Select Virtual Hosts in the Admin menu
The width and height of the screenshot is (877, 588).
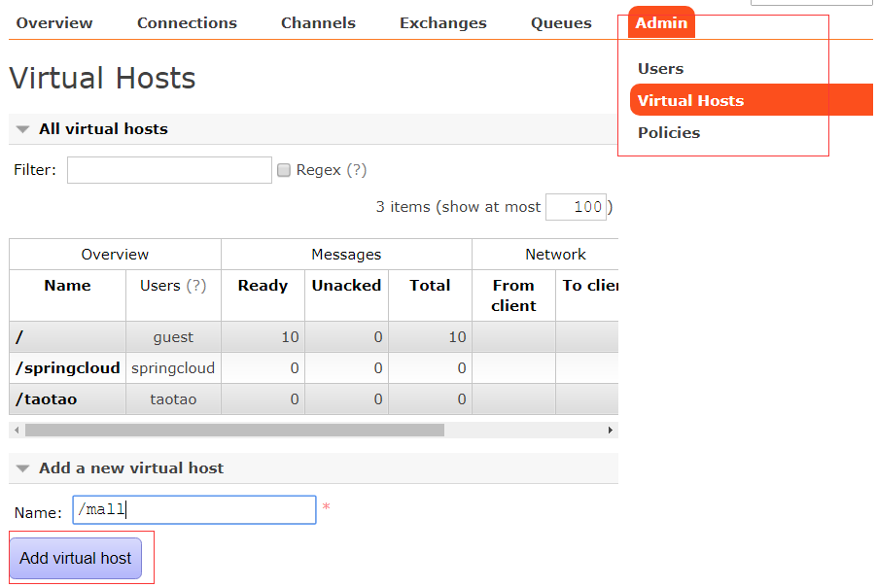pos(690,101)
